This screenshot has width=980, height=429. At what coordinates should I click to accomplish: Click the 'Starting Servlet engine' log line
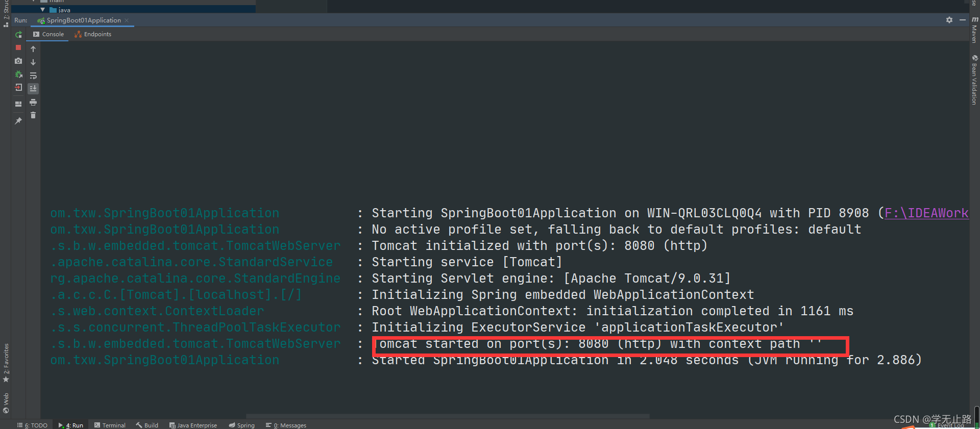click(551, 279)
